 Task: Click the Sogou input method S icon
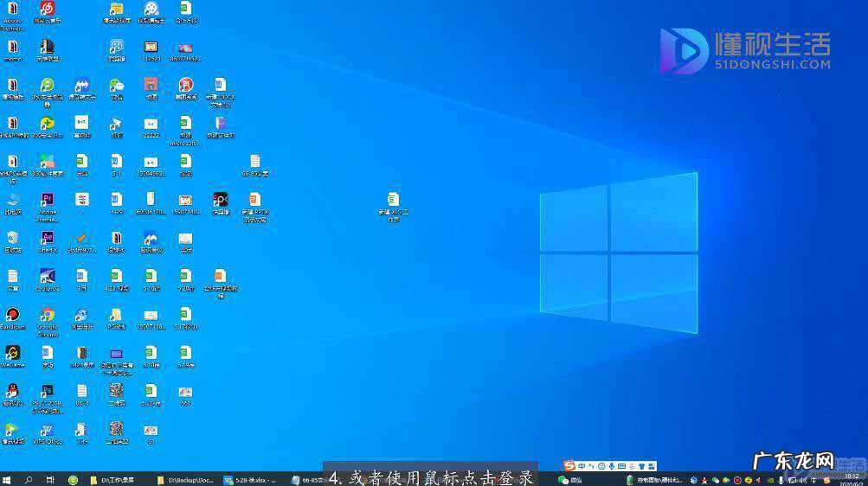coord(569,466)
